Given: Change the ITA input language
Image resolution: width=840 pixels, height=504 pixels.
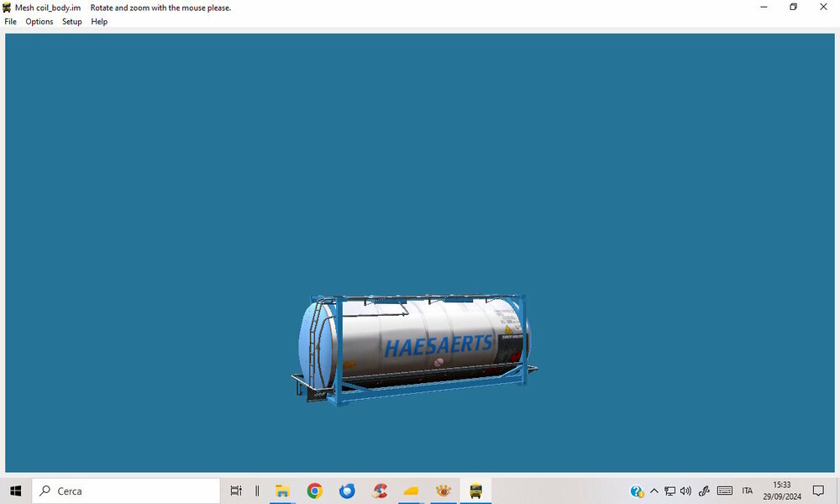Looking at the screenshot, I should pos(748,491).
